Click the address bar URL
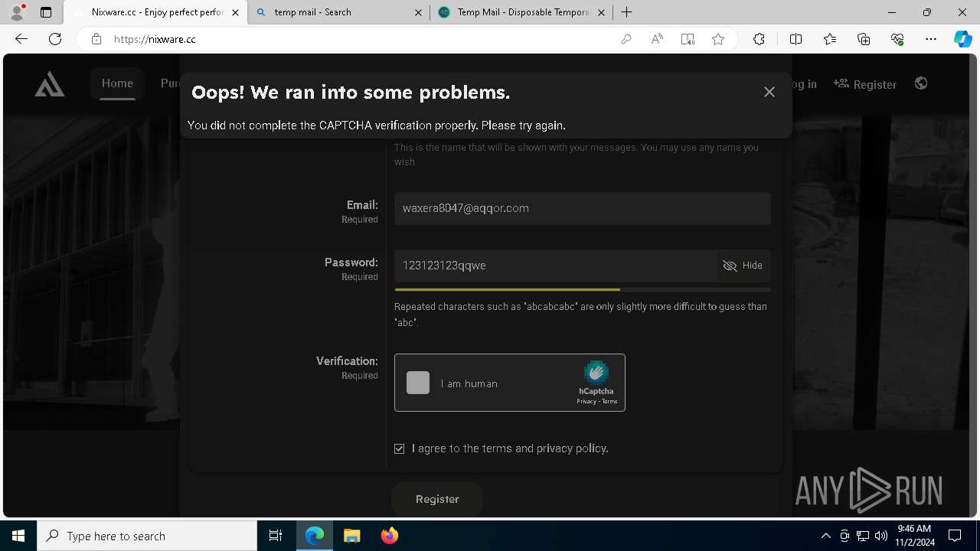This screenshot has height=551, width=980. coord(155,39)
